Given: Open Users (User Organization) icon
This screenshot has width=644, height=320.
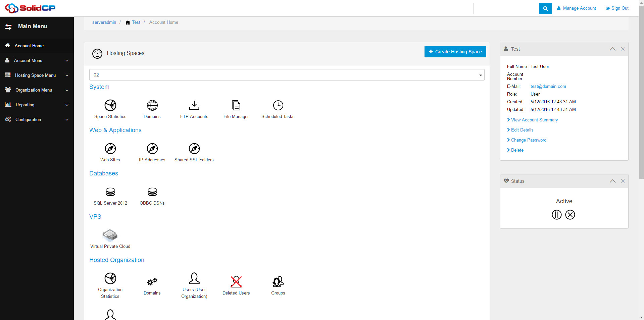Looking at the screenshot, I should [x=194, y=278].
